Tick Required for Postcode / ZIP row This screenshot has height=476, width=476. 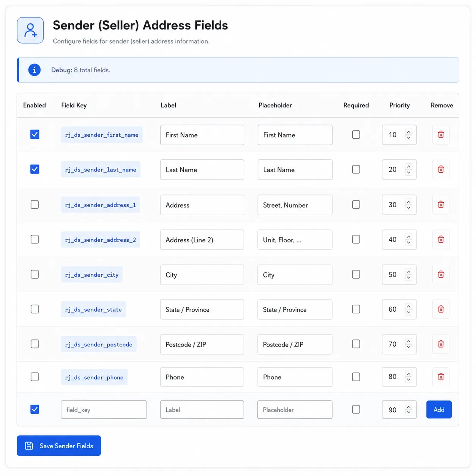[x=356, y=344]
